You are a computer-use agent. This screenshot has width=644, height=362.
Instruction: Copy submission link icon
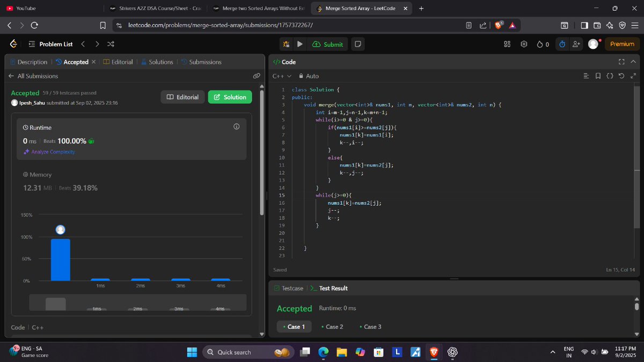click(257, 76)
